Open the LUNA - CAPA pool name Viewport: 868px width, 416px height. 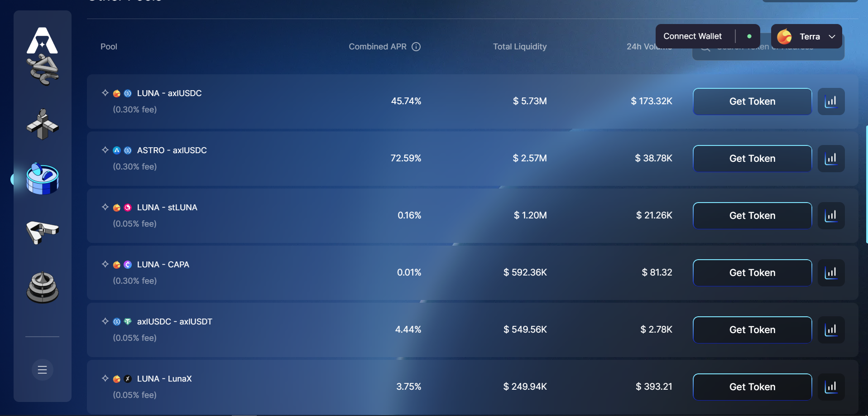163,264
